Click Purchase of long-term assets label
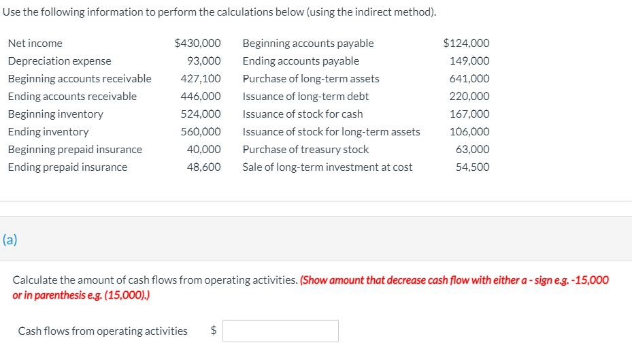The width and height of the screenshot is (632, 364). (x=311, y=79)
